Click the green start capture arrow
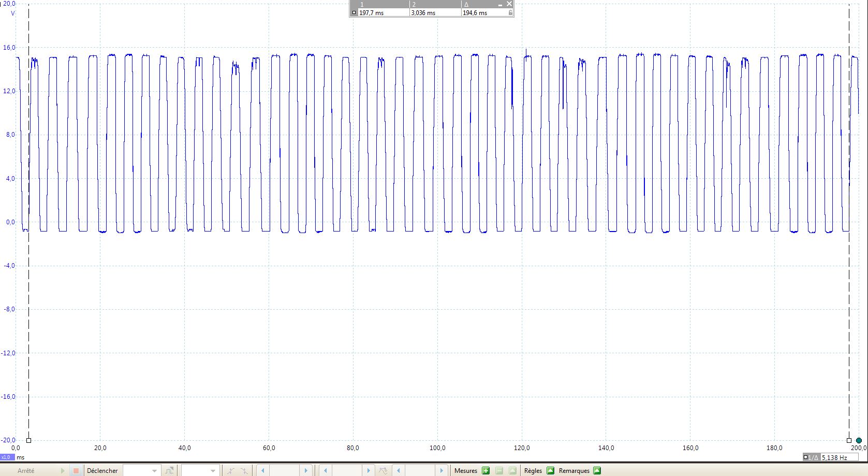The width and height of the screenshot is (868, 476). (x=63, y=471)
